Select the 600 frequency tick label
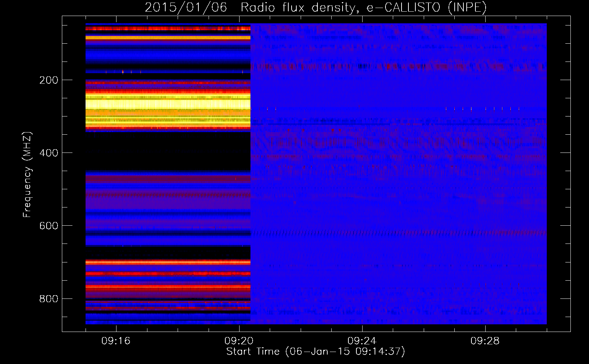 (49, 226)
